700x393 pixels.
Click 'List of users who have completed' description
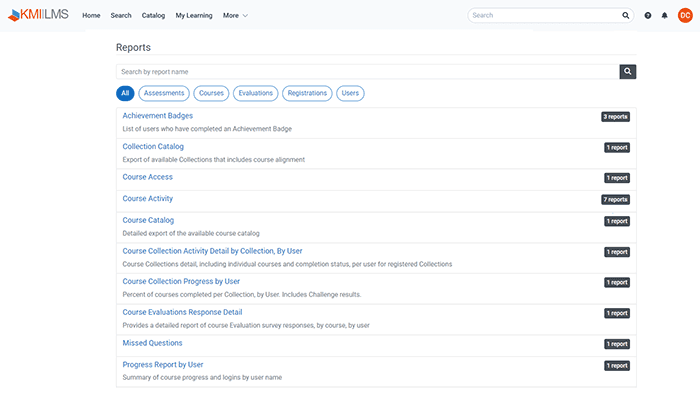coord(207,129)
